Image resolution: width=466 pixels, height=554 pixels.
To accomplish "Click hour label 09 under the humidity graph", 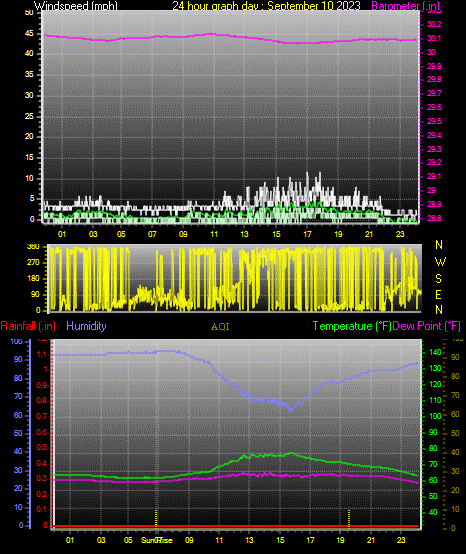I will (x=189, y=540).
